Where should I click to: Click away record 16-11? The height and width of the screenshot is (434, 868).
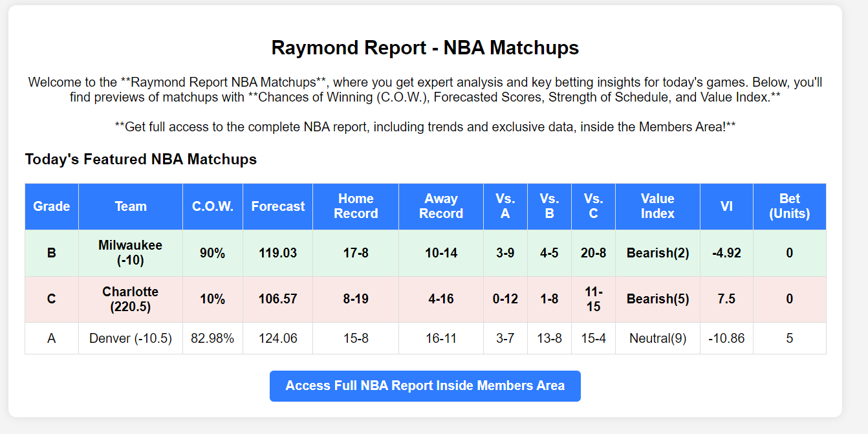coord(441,338)
